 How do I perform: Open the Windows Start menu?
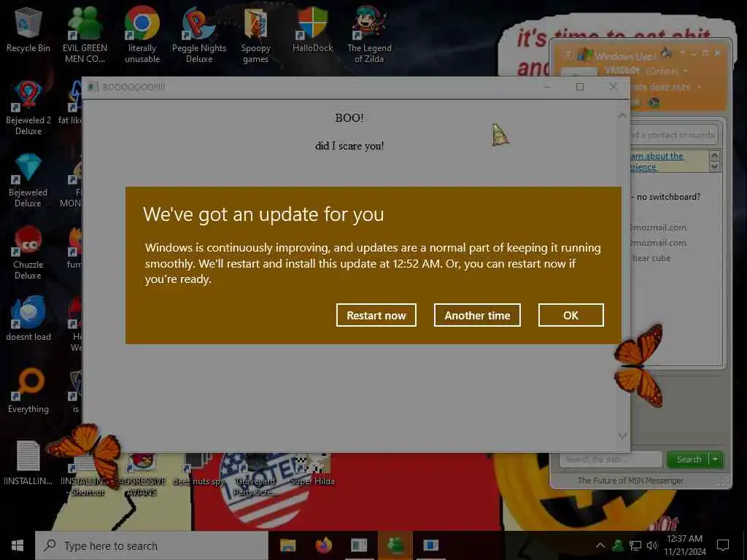coord(18,545)
